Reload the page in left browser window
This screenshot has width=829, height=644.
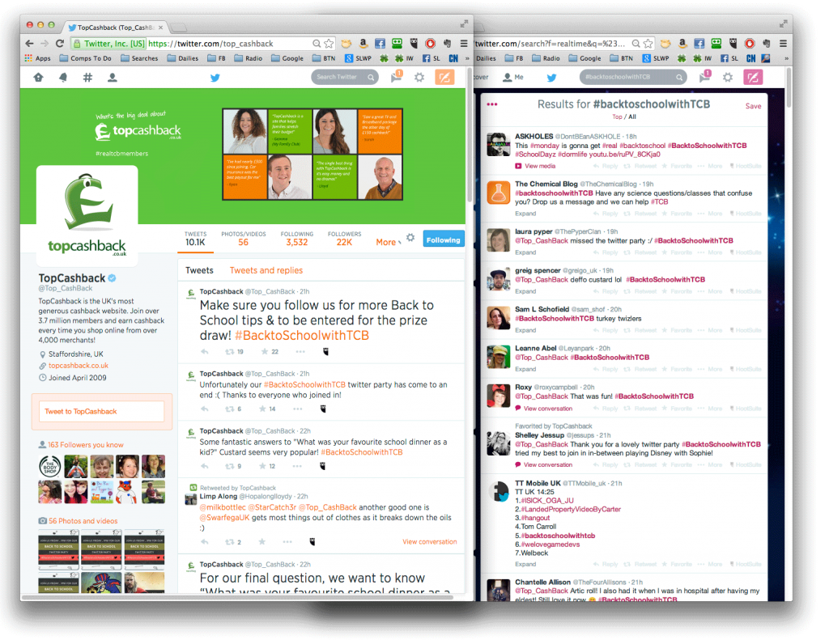click(x=60, y=44)
